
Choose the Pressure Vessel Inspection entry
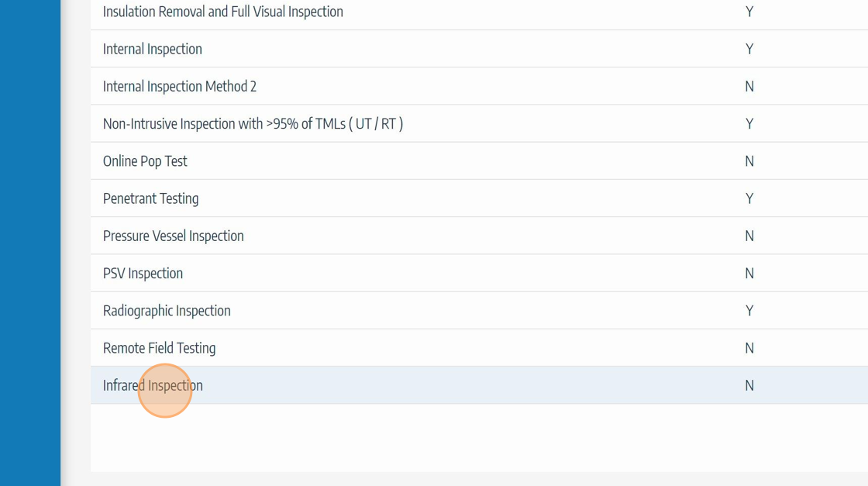(x=173, y=236)
